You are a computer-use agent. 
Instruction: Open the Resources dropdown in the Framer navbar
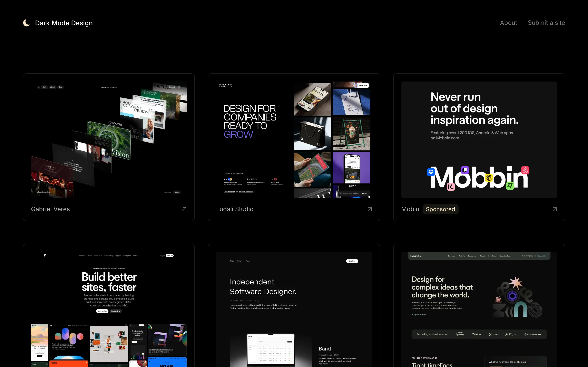point(98,255)
